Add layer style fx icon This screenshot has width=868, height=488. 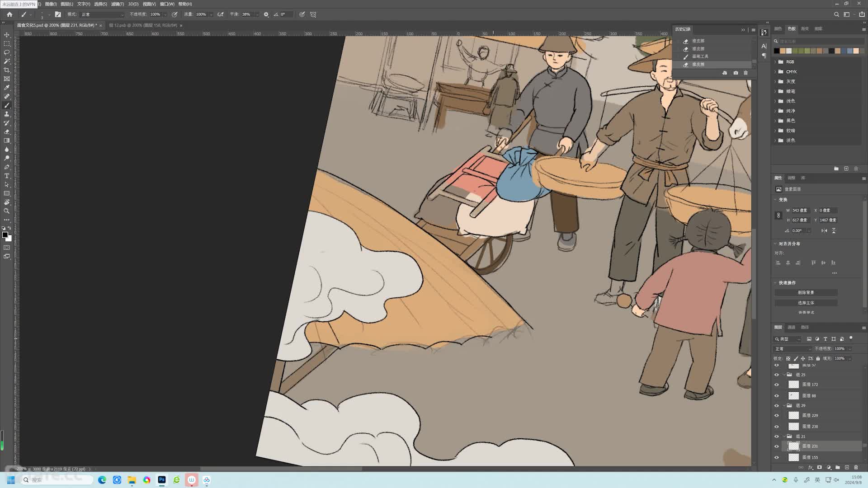pos(811,468)
